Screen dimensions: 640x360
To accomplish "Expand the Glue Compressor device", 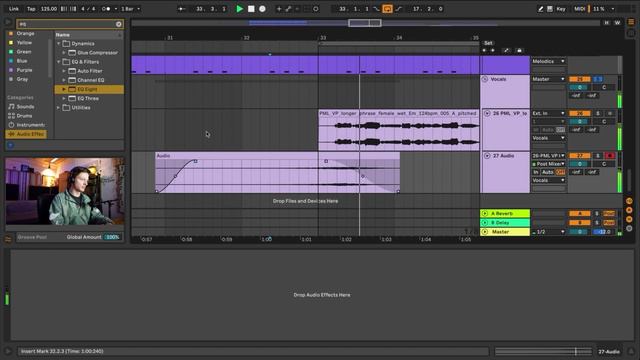I will point(64,53).
